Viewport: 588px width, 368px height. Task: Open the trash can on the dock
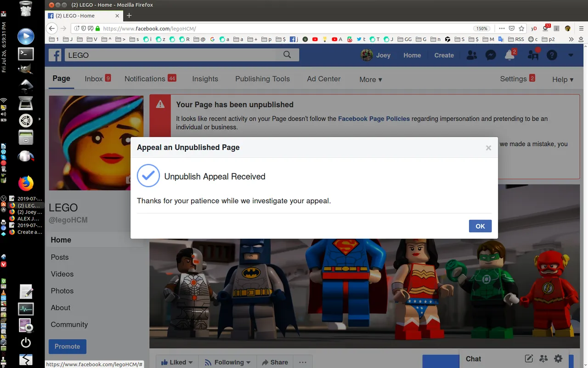pos(26,8)
